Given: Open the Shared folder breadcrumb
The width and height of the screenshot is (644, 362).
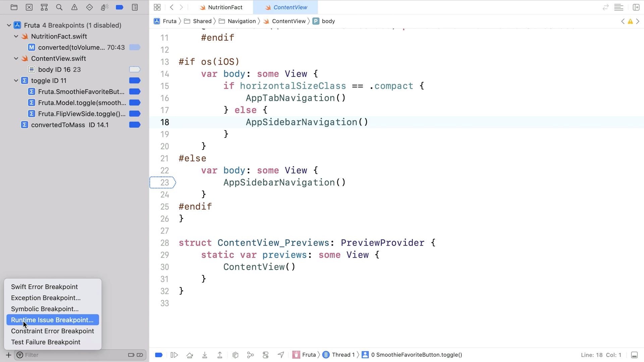Looking at the screenshot, I should tap(198, 21).
